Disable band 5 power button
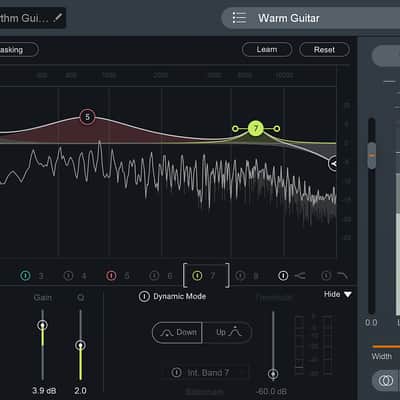Image resolution: width=400 pixels, height=400 pixels. 111,276
